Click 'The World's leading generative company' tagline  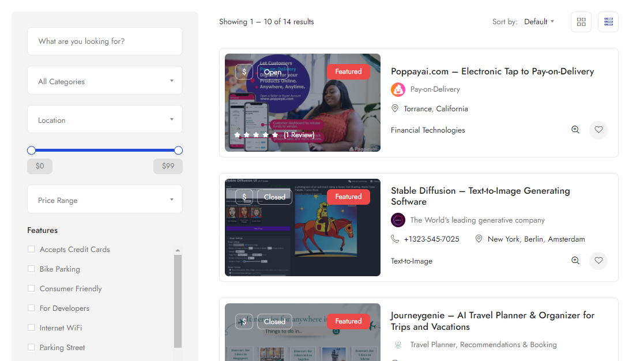click(x=477, y=220)
